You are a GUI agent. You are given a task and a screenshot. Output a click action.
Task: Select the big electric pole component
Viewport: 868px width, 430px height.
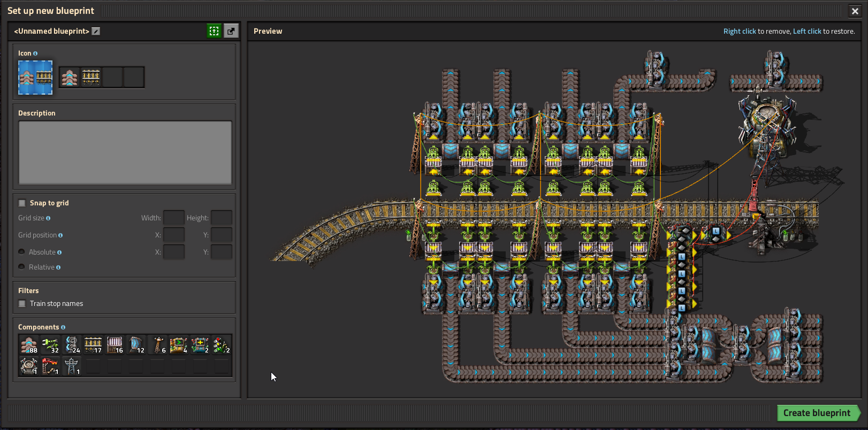[72, 366]
